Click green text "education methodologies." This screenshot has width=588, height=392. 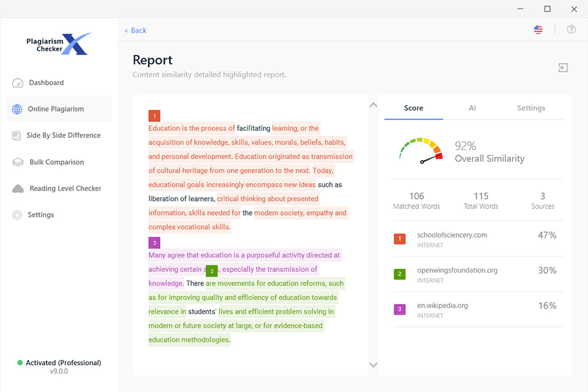[189, 340]
